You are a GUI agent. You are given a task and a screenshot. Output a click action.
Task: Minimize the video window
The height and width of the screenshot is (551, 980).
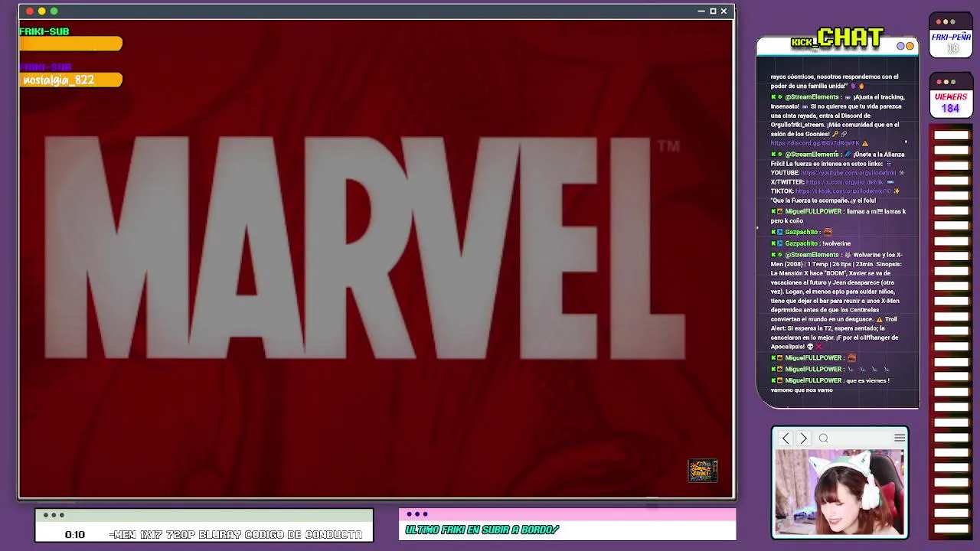[x=701, y=11]
